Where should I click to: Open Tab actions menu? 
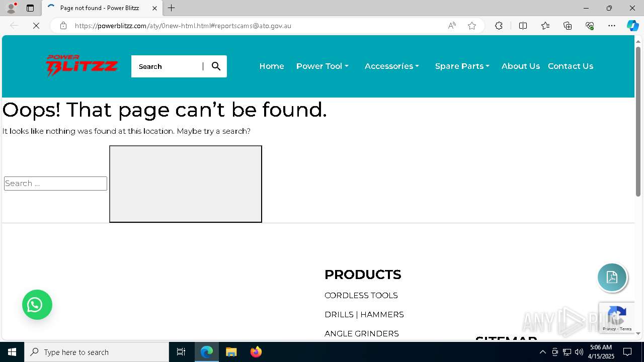[x=30, y=8]
